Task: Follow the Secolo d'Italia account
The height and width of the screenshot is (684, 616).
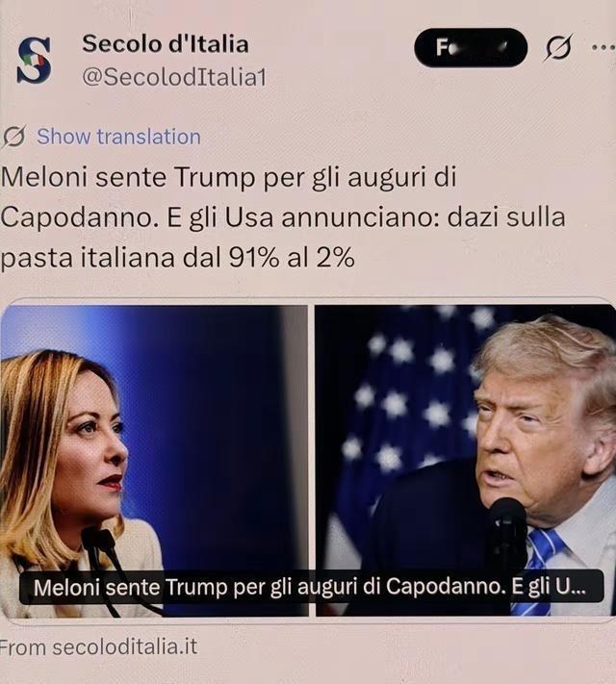Action: coord(471,47)
